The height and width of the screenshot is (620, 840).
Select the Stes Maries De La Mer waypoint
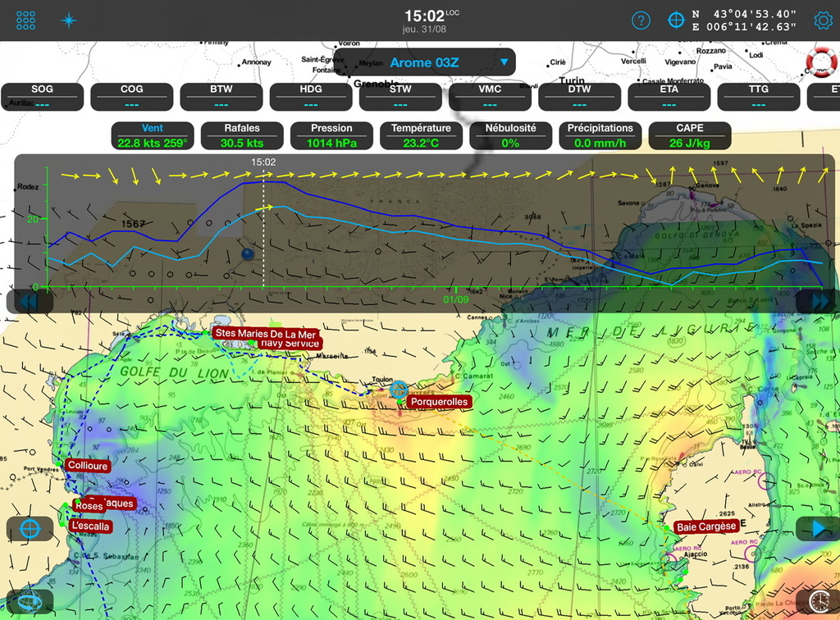click(x=266, y=334)
